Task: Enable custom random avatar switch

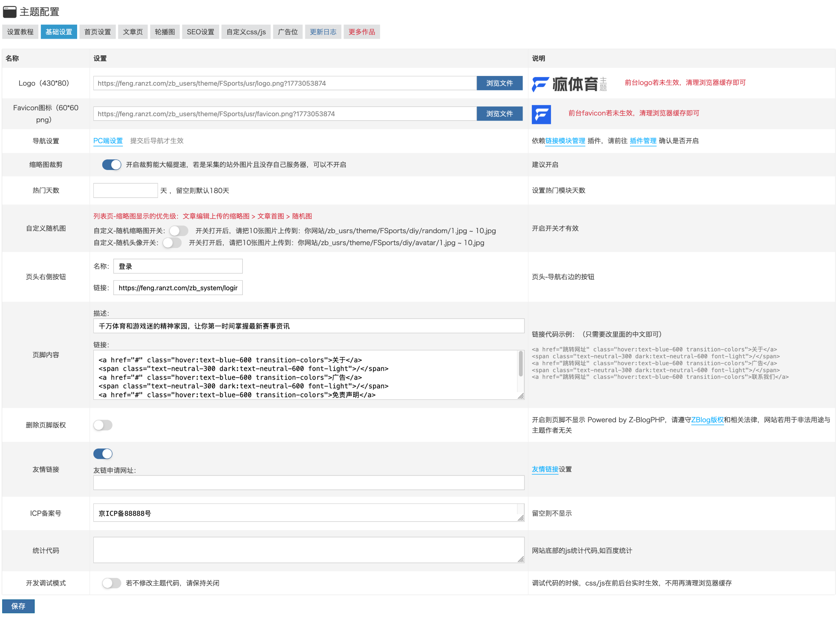Action: tap(172, 243)
